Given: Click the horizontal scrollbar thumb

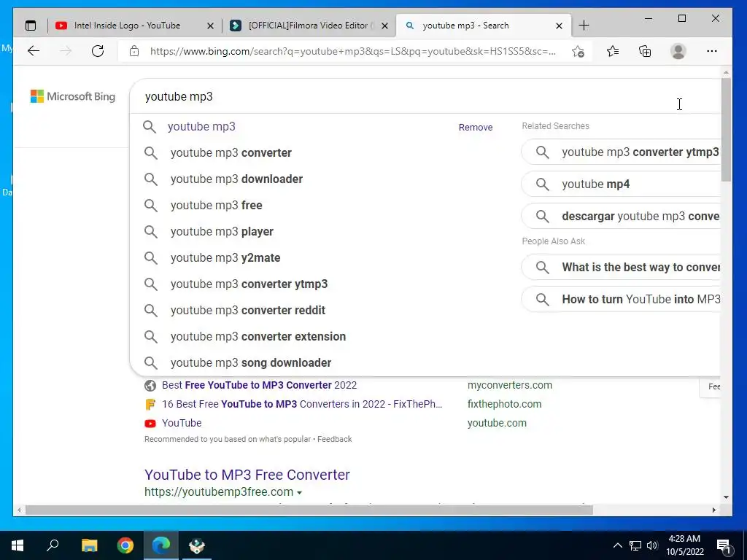Looking at the screenshot, I should point(309,510).
